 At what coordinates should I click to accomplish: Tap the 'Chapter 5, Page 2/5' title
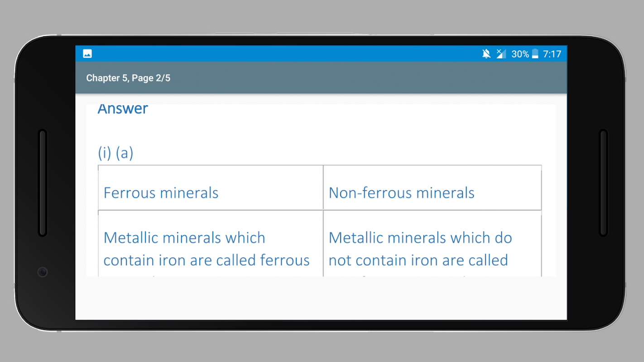point(128,78)
